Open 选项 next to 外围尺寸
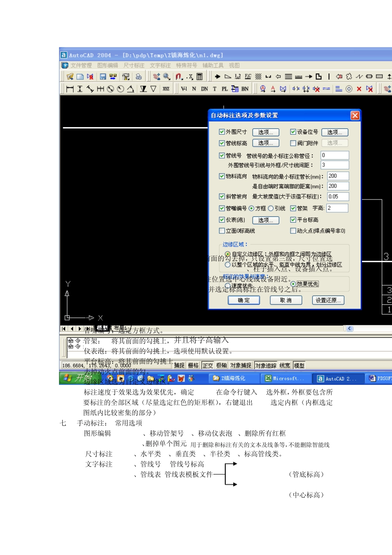The width and height of the screenshot is (392, 555). point(266,132)
